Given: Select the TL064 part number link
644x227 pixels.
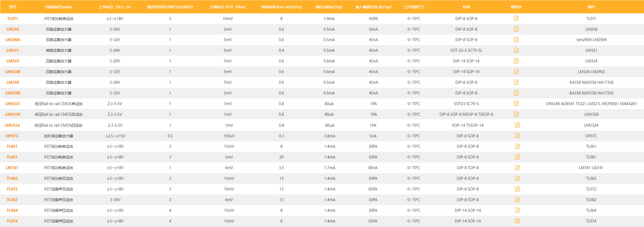Looking at the screenshot, I should tap(12, 210).
